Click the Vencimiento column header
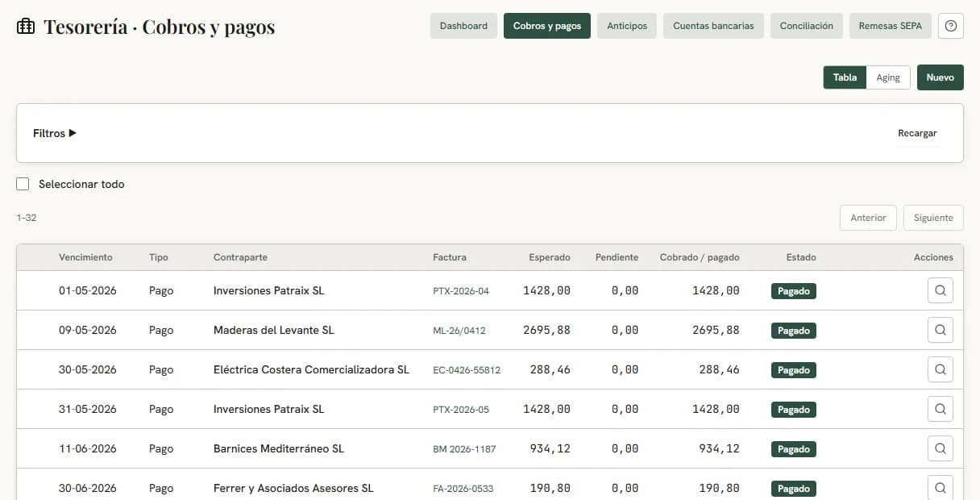The width and height of the screenshot is (980, 500). pos(85,257)
